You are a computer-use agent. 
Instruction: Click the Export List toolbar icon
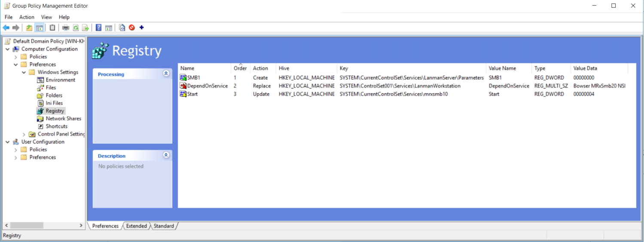pos(85,28)
